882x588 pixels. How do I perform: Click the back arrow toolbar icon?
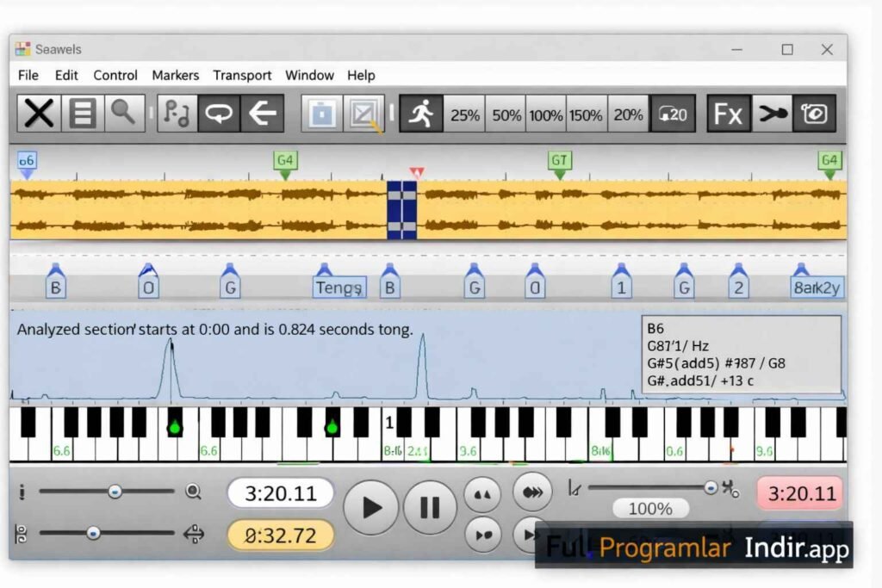(264, 113)
